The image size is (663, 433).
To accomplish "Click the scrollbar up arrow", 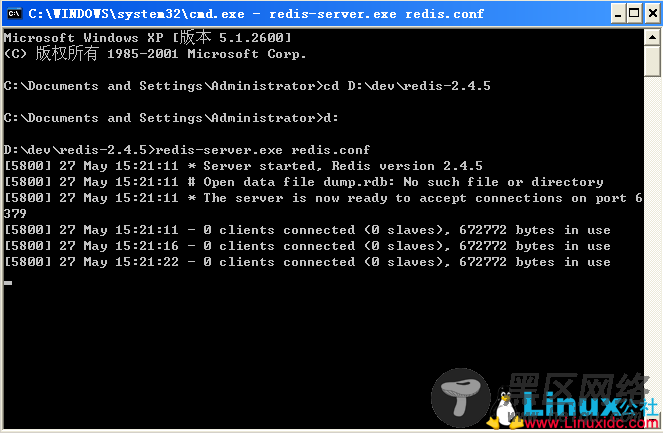I will (x=652, y=38).
